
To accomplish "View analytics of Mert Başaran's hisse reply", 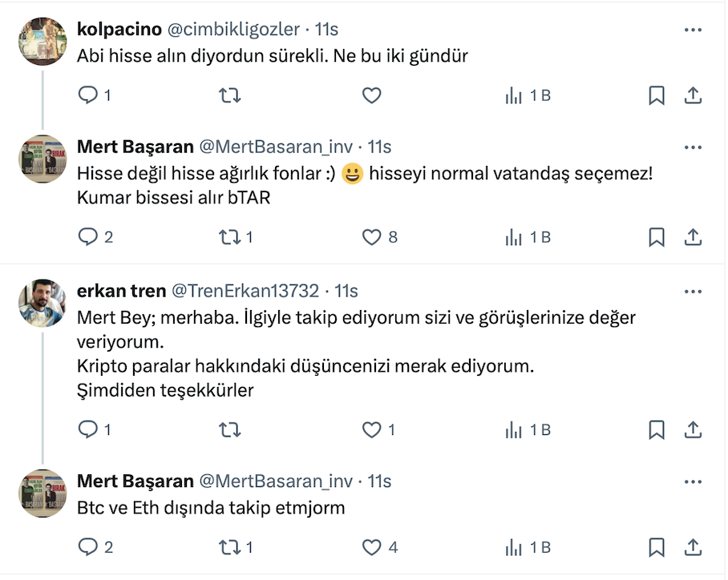I will coord(514,237).
